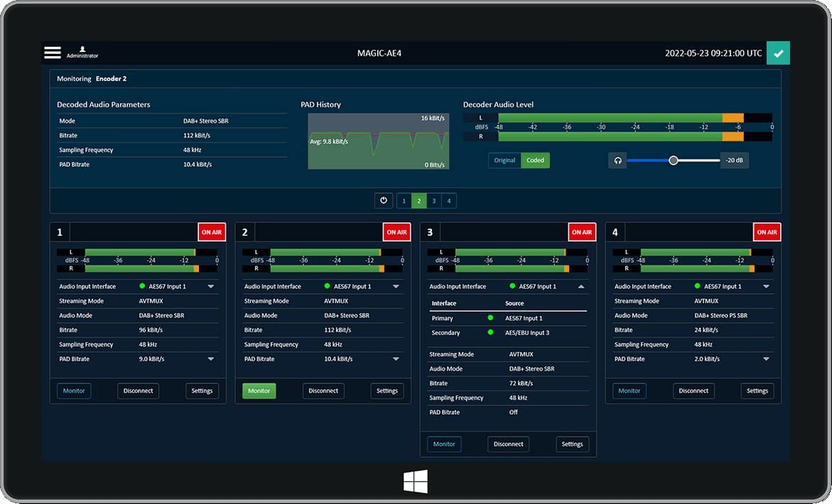
Task: Collapse encoder 3 Audio Input Interface section
Action: 581,287
